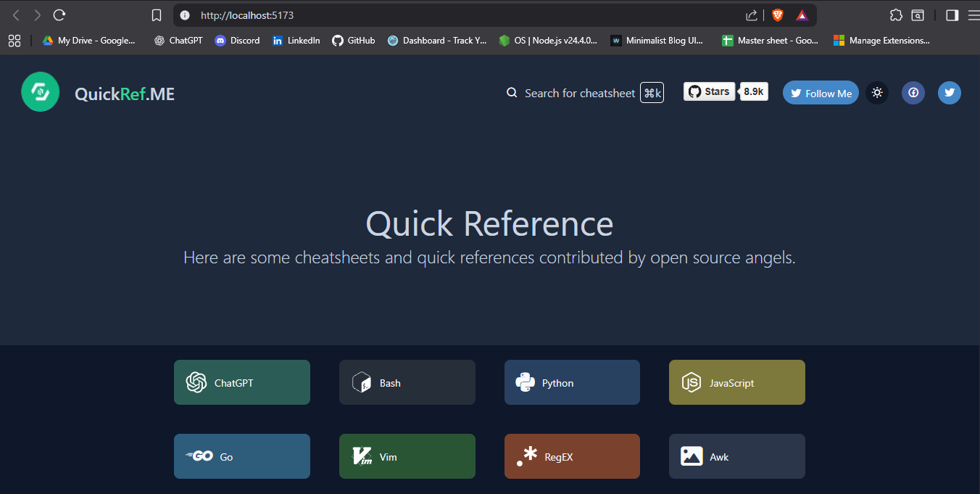Click the GitHub Stars button
This screenshot has width=980, height=494.
709,91
